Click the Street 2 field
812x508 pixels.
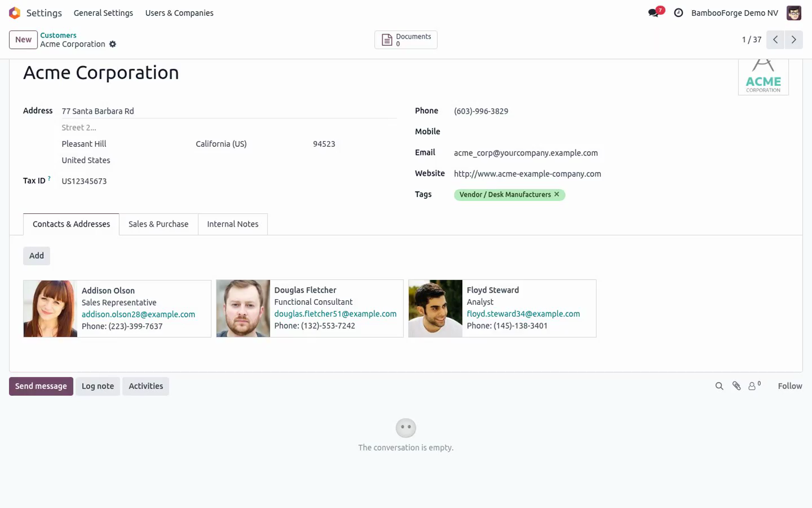pos(229,128)
